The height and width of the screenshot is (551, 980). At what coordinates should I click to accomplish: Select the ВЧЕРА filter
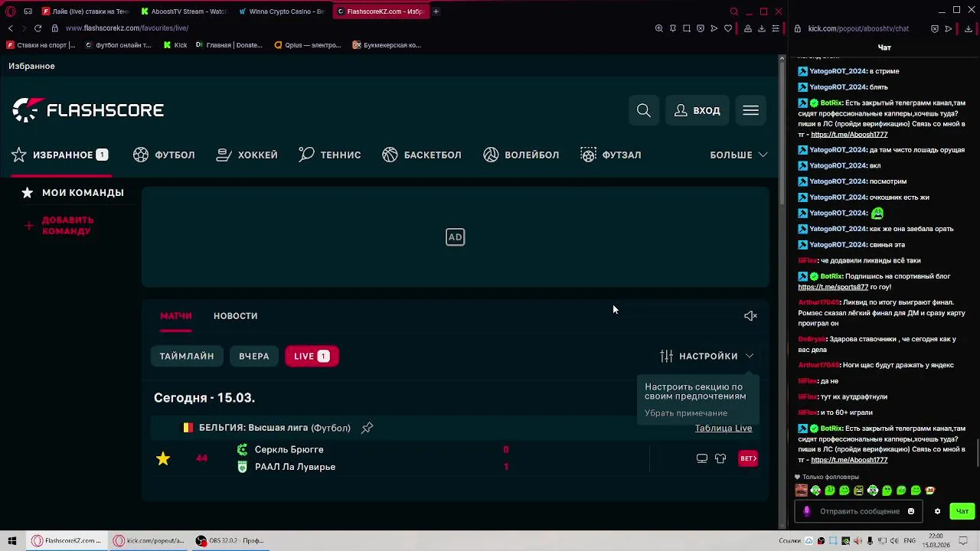point(253,356)
